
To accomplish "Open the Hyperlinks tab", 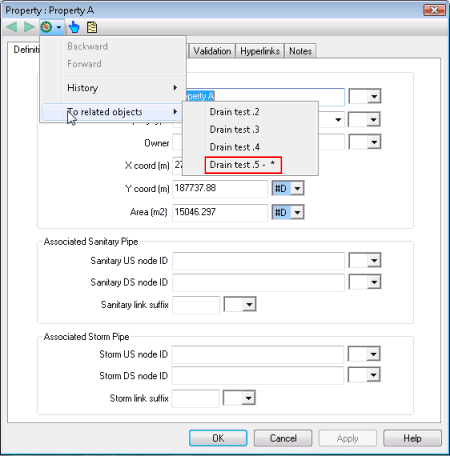I will point(260,51).
